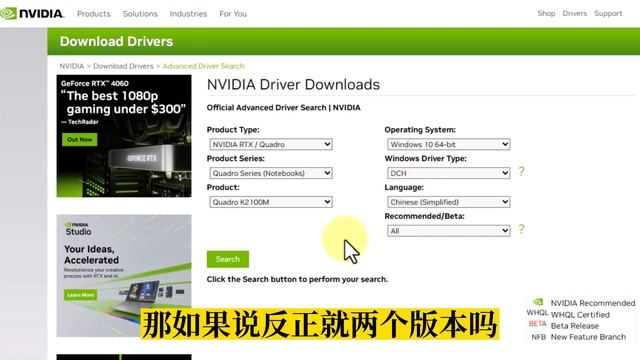Click the Learn More button on Studio ad

80,295
